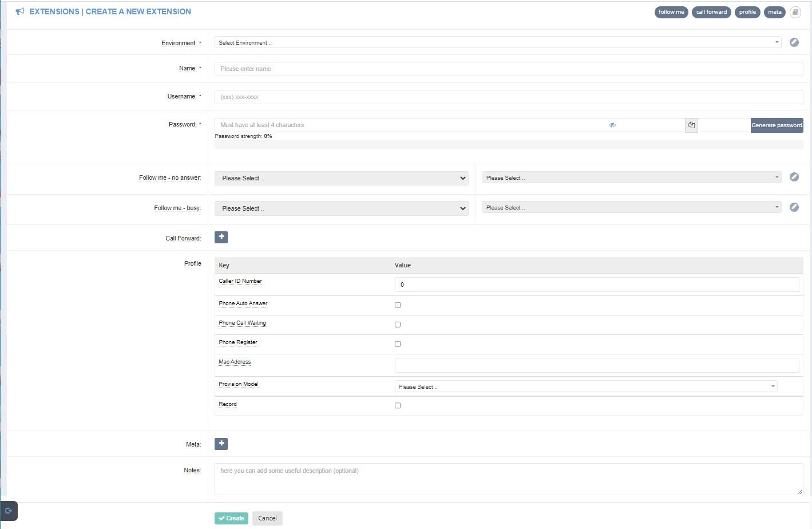Enable Phone Auto Answer checkbox
The height and width of the screenshot is (529, 812).
(398, 305)
